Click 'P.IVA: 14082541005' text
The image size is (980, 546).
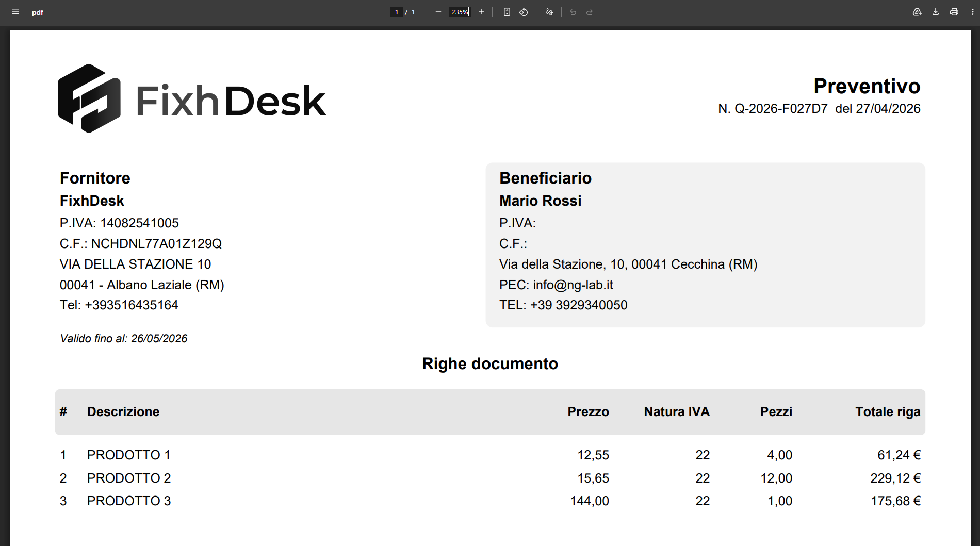click(119, 223)
